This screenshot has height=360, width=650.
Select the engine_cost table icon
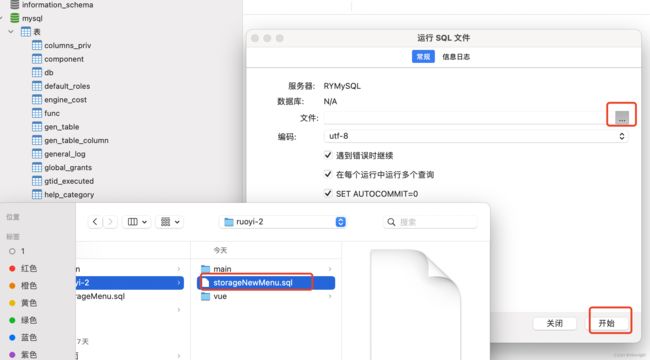(37, 100)
